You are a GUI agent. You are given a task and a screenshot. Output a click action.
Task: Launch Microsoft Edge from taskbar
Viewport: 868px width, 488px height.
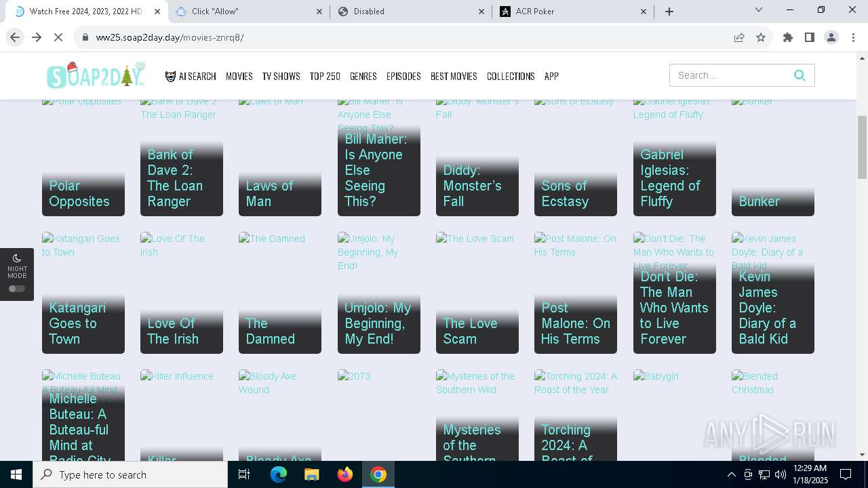tap(279, 474)
